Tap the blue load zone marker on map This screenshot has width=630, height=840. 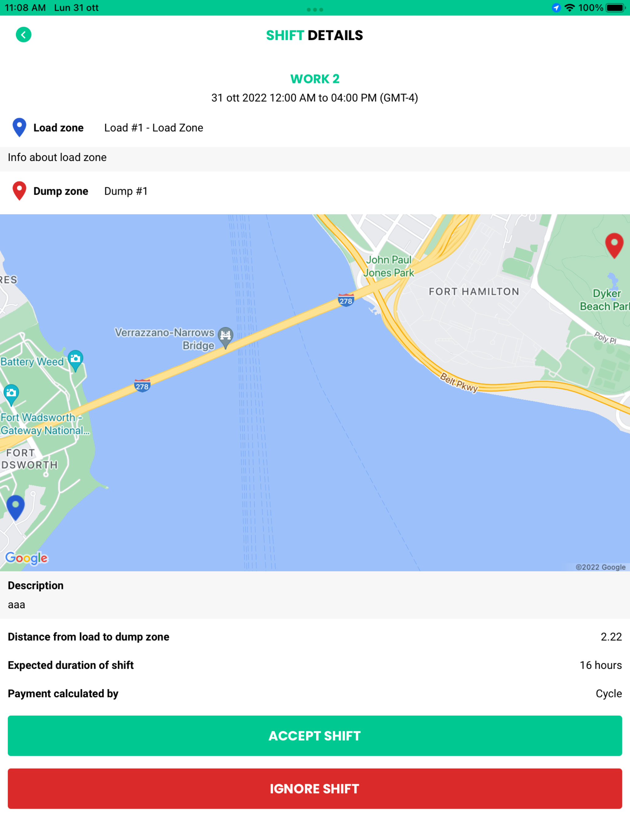16,508
